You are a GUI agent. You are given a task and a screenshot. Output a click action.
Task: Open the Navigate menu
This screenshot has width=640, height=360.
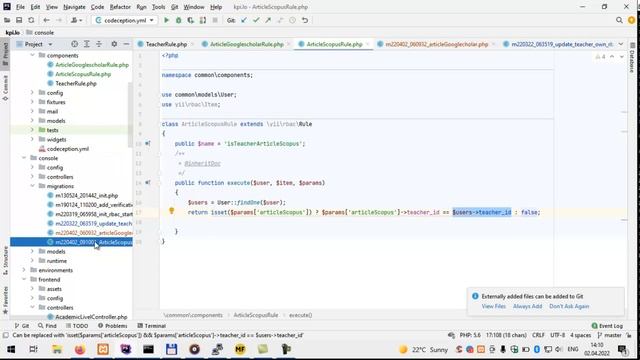[74, 7]
